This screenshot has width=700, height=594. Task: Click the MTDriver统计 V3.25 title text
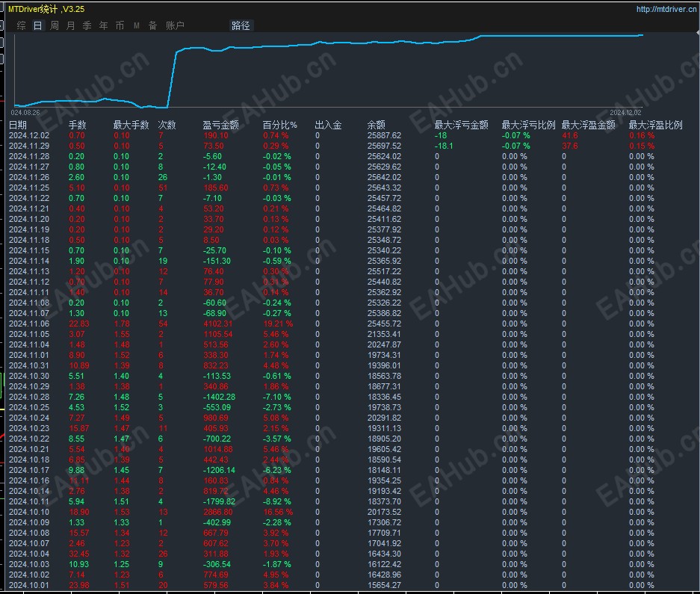click(46, 9)
